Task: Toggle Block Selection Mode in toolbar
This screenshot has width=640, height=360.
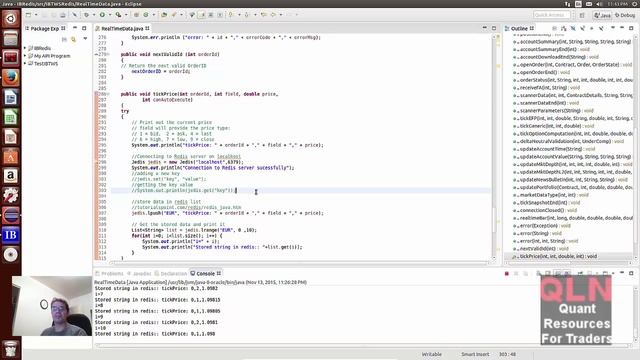Action: [x=211, y=15]
